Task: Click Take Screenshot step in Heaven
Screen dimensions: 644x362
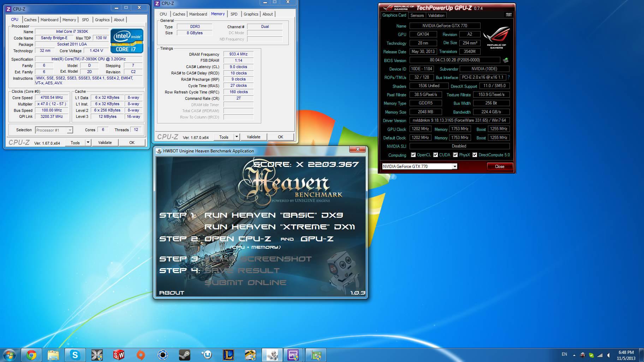Action: (x=258, y=259)
